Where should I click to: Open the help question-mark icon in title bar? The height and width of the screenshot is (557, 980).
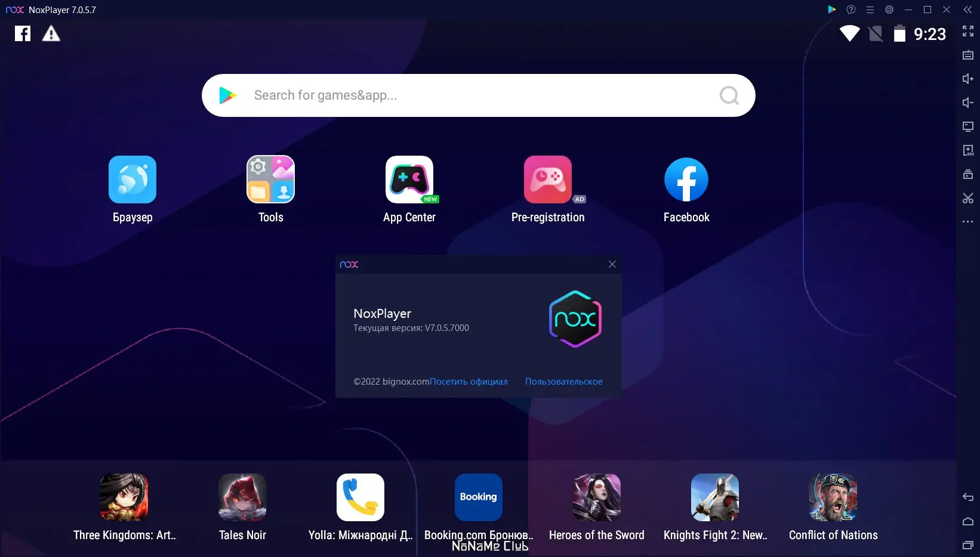click(851, 10)
